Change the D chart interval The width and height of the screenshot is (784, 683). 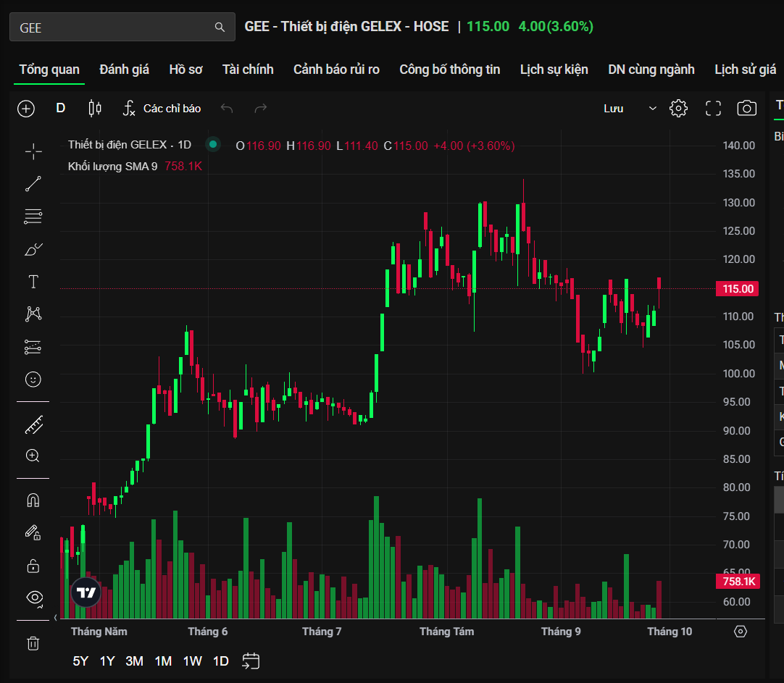click(x=60, y=108)
